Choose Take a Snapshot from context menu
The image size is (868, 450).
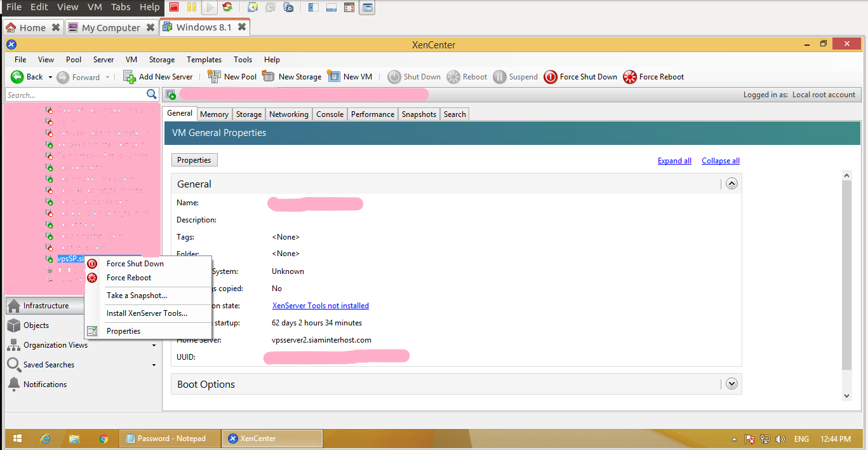[137, 296]
